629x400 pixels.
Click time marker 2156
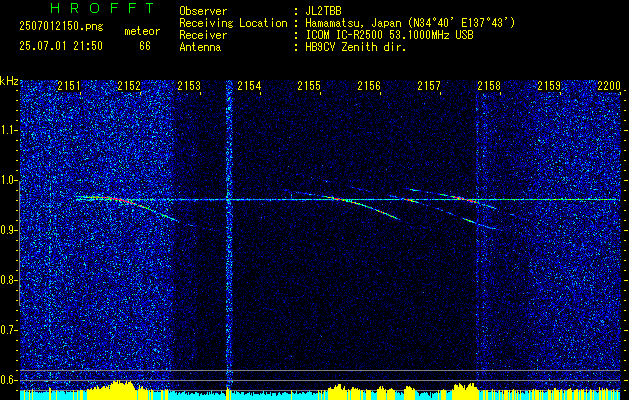[369, 86]
